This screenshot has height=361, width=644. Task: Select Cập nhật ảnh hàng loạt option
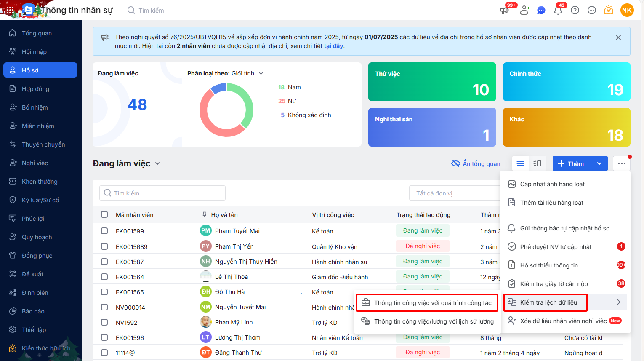[552, 184]
